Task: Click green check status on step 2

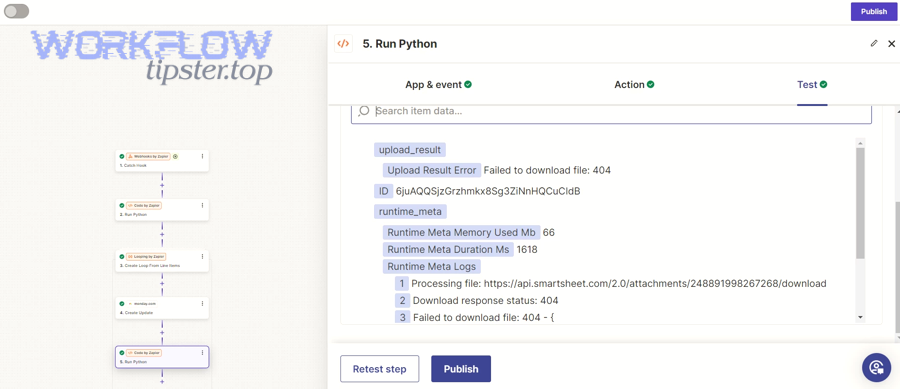Action: tap(122, 205)
